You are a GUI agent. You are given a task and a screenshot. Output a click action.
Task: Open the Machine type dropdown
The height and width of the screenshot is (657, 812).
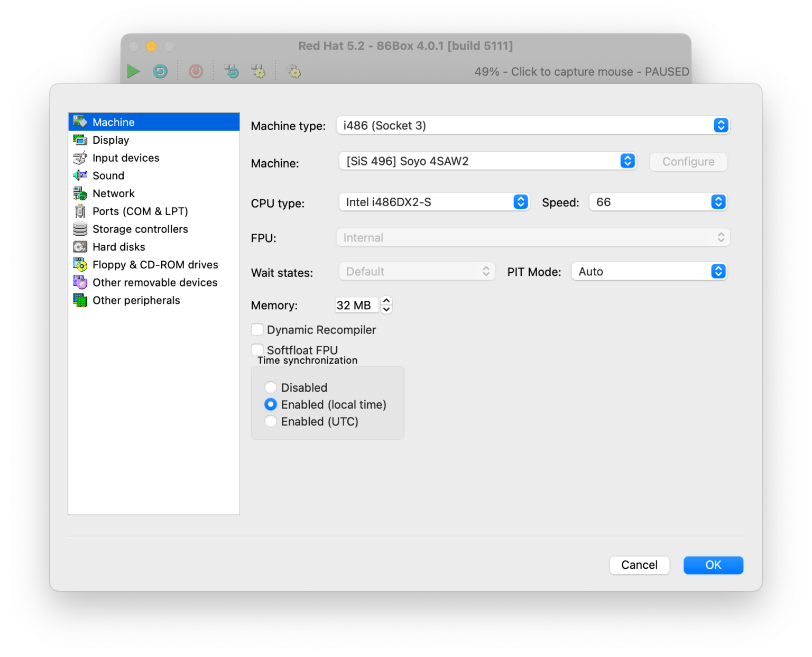point(532,125)
